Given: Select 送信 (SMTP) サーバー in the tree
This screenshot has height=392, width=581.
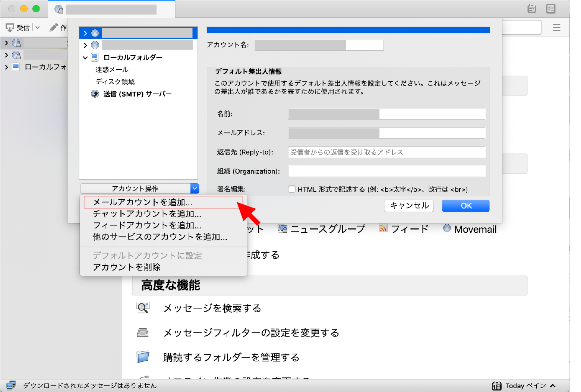Looking at the screenshot, I should pyautogui.click(x=137, y=94).
